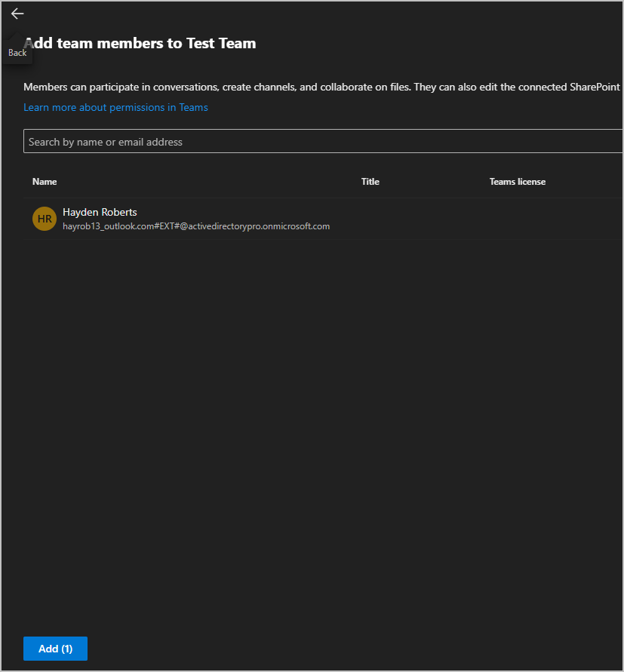This screenshot has height=672, width=624.
Task: Click the "Add team members to Test Team" heading
Action: click(140, 43)
